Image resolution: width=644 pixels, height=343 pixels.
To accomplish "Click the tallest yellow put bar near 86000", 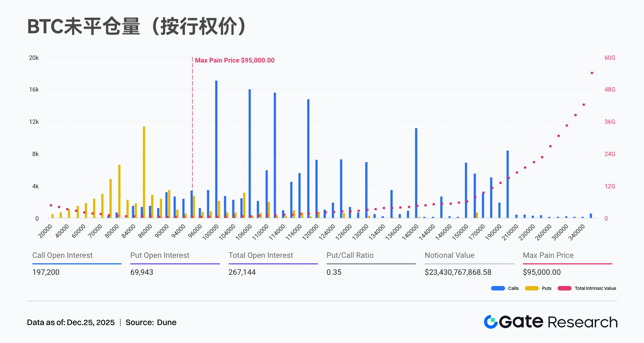I will (144, 172).
